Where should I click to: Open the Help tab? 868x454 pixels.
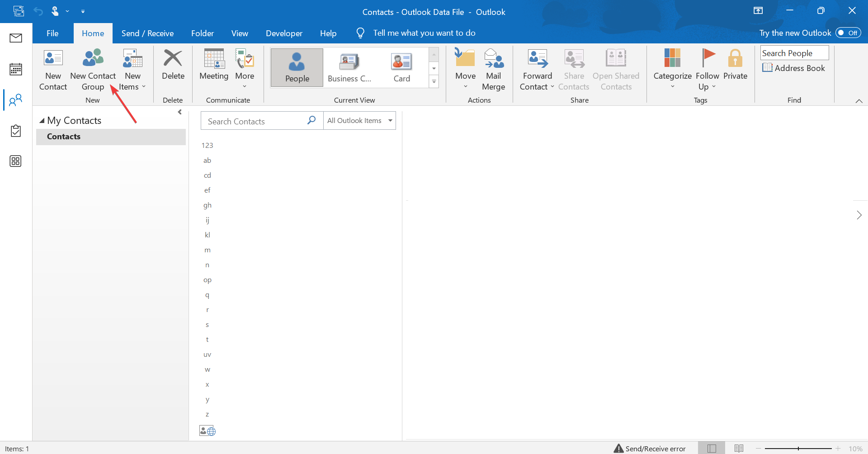point(328,33)
